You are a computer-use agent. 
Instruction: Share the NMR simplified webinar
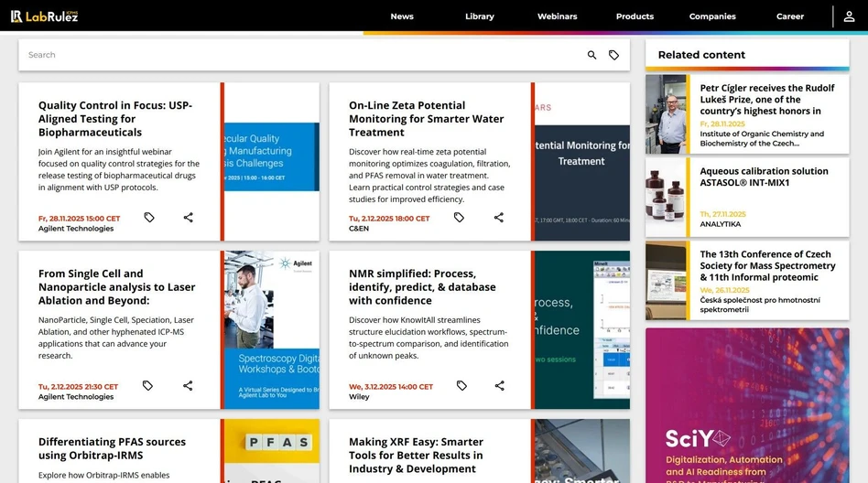coord(499,386)
